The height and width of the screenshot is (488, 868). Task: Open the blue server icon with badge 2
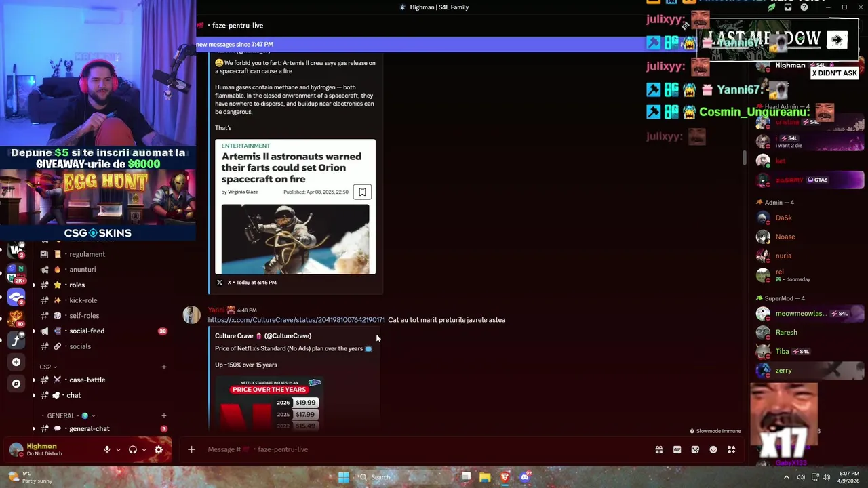[16, 297]
